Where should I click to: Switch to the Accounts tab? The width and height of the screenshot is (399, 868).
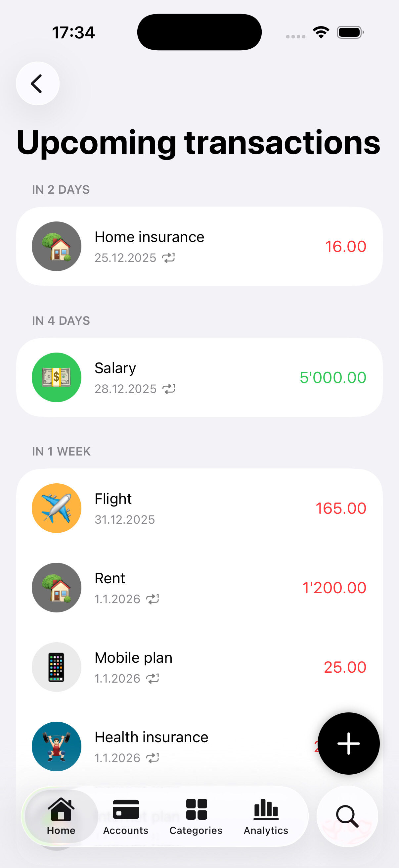(126, 816)
